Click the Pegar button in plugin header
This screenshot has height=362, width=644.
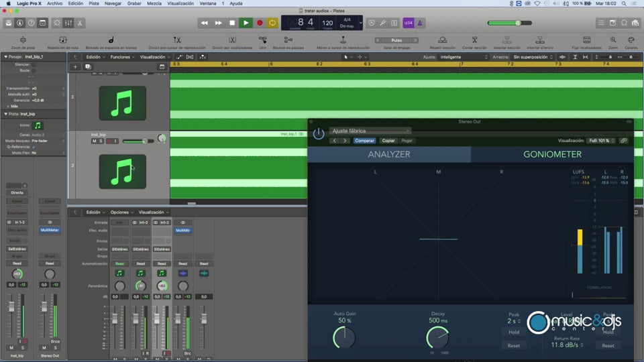click(x=407, y=141)
